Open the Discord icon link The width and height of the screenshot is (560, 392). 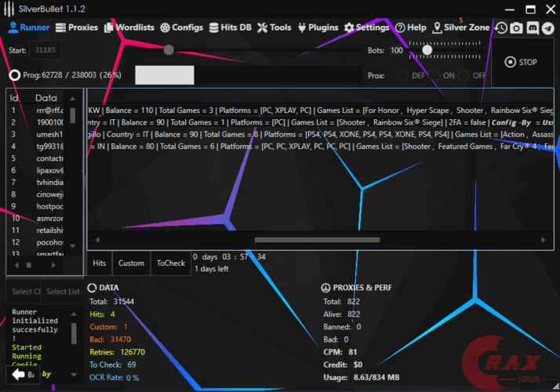pos(532,28)
